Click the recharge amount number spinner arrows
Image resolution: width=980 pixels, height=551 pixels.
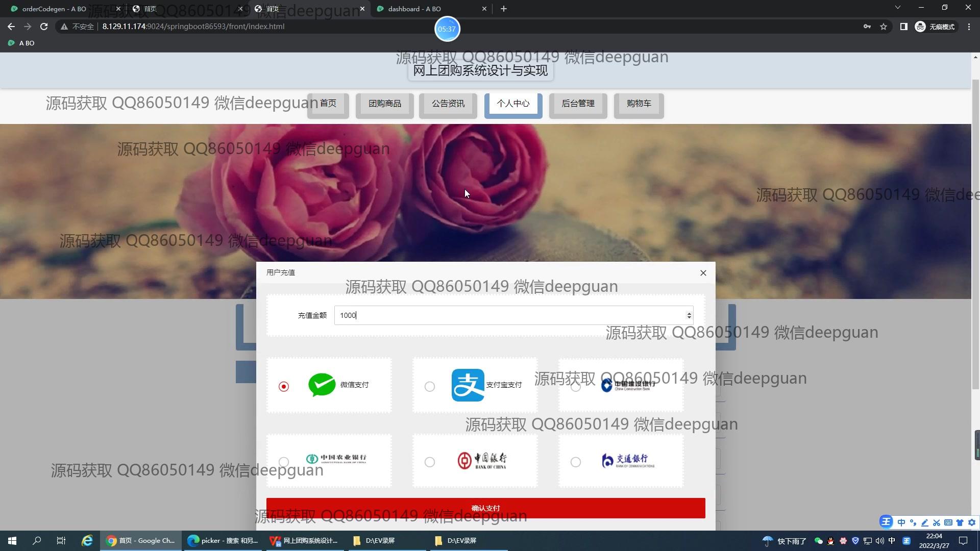(x=689, y=315)
